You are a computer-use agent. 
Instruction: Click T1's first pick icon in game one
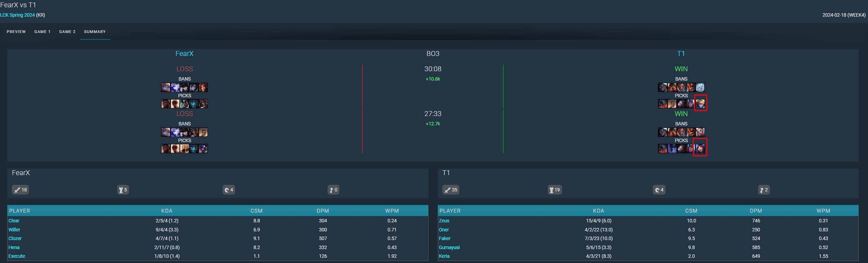tap(663, 104)
